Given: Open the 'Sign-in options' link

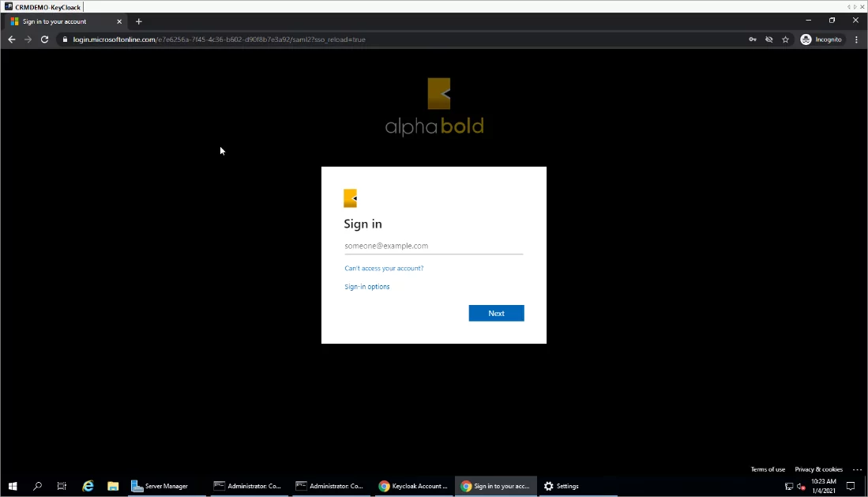Looking at the screenshot, I should coord(367,287).
